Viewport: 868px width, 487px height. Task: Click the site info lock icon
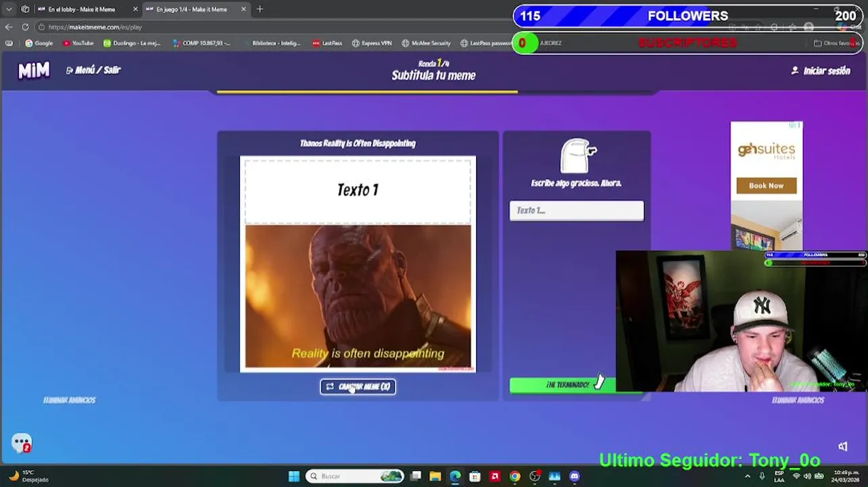pyautogui.click(x=41, y=27)
